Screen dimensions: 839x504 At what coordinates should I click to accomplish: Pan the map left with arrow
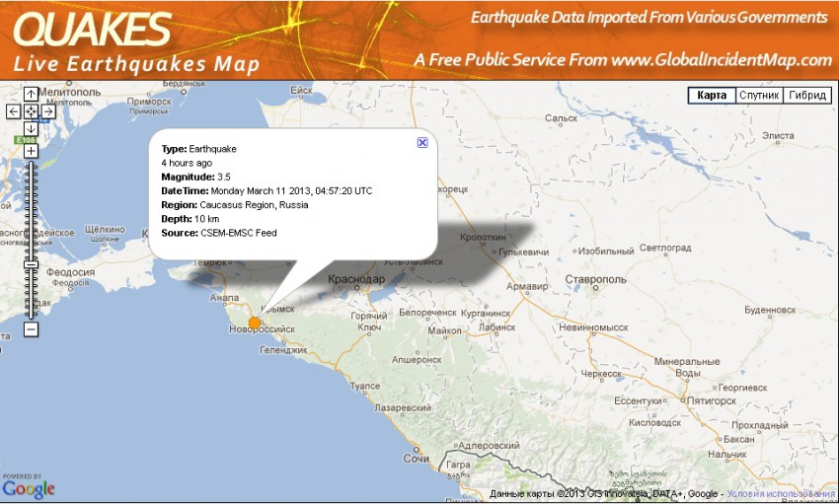(14, 111)
